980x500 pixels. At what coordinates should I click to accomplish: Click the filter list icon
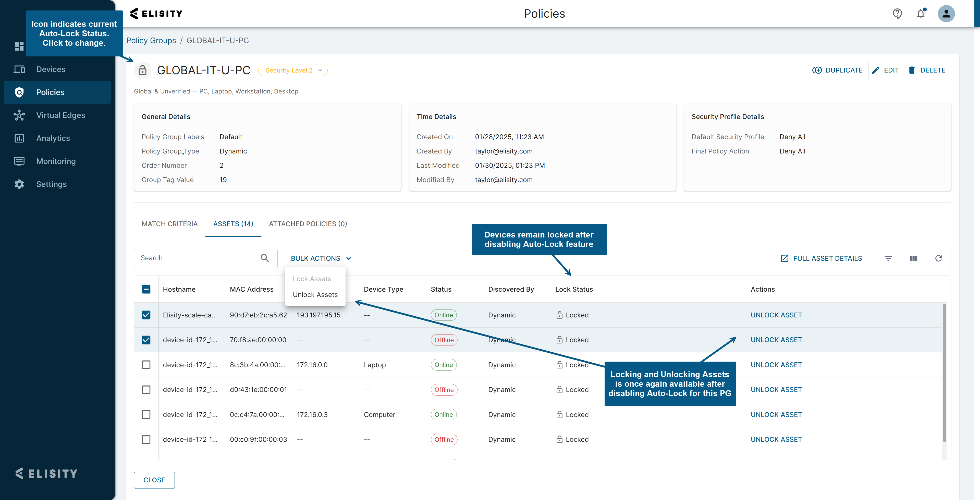tap(888, 258)
